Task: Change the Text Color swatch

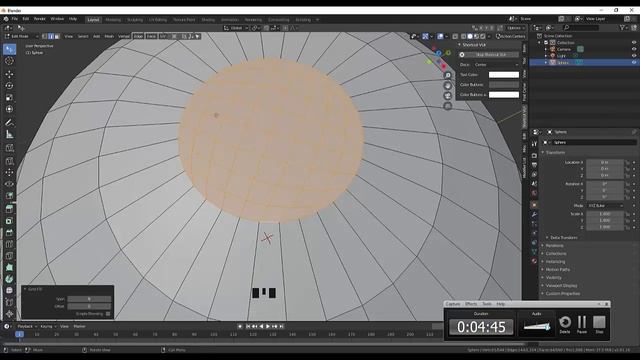Action: pos(504,75)
